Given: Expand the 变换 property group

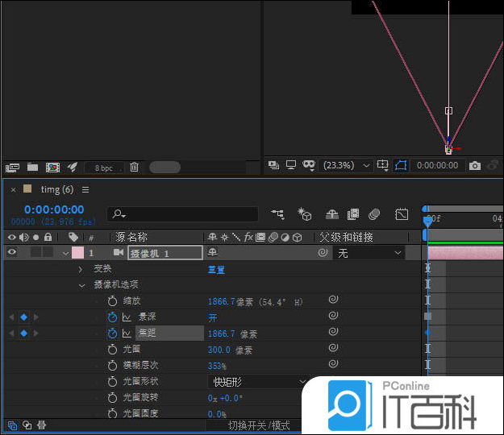Looking at the screenshot, I should tap(81, 269).
